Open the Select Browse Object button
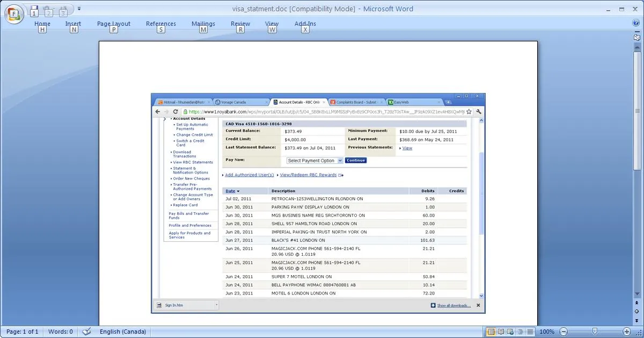 pos(637,311)
